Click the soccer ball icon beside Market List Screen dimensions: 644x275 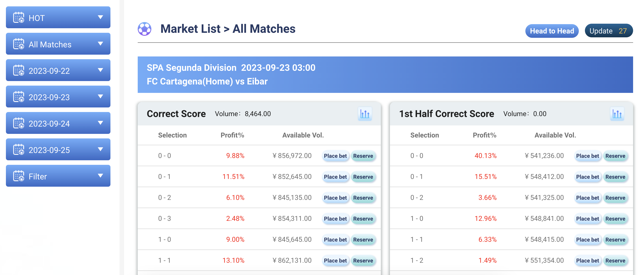[x=145, y=29]
